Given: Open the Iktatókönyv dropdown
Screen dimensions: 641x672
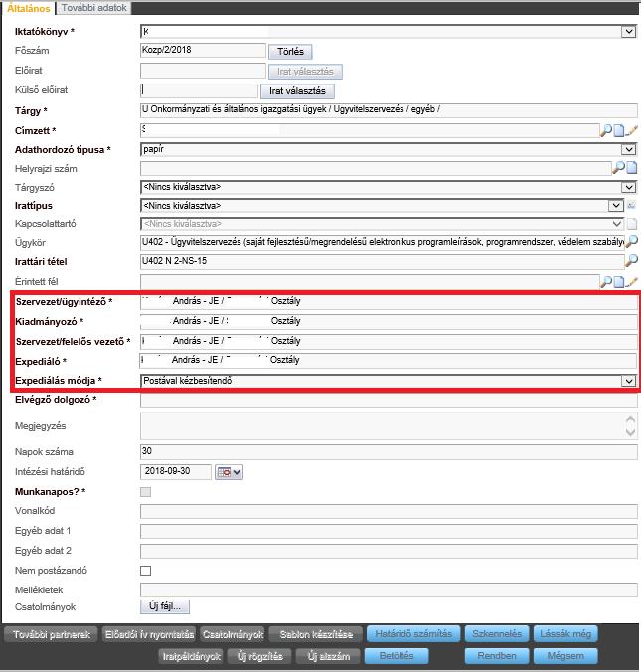Looking at the screenshot, I should point(628,31).
